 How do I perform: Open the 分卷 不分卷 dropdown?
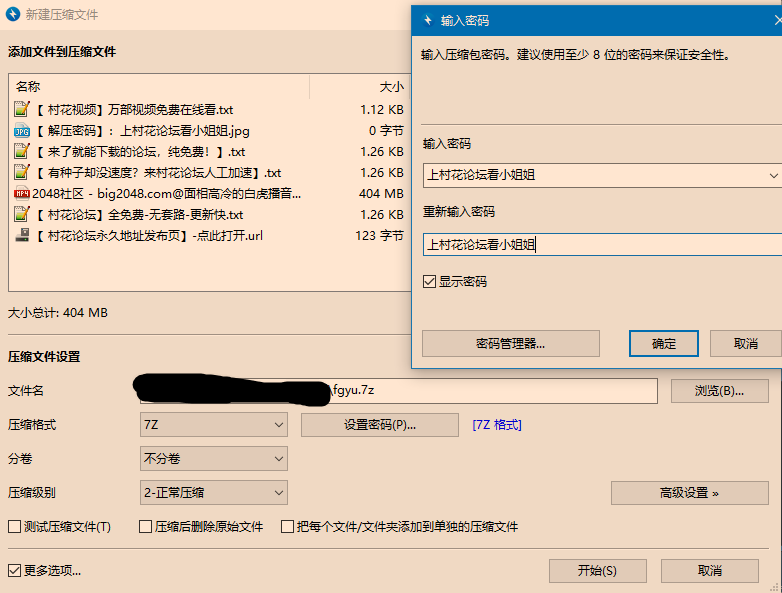click(x=213, y=459)
